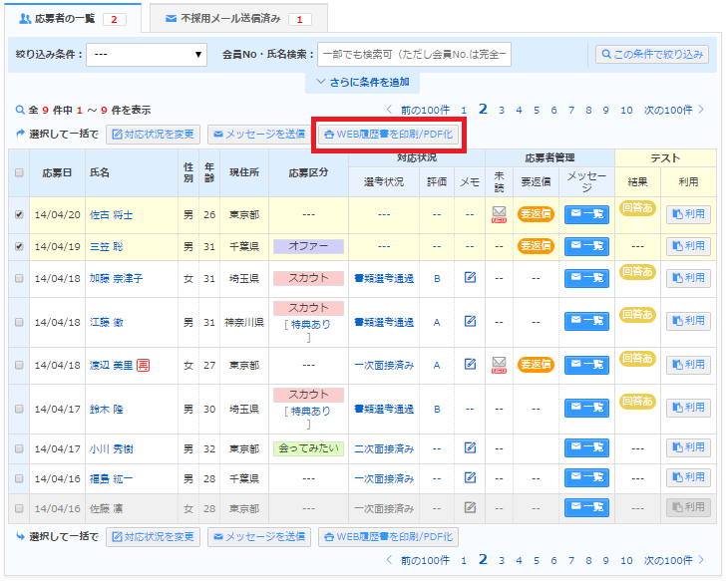The height and width of the screenshot is (581, 728).
Task: Click the 再 badge beside 渡辺 美里
Action: (143, 365)
